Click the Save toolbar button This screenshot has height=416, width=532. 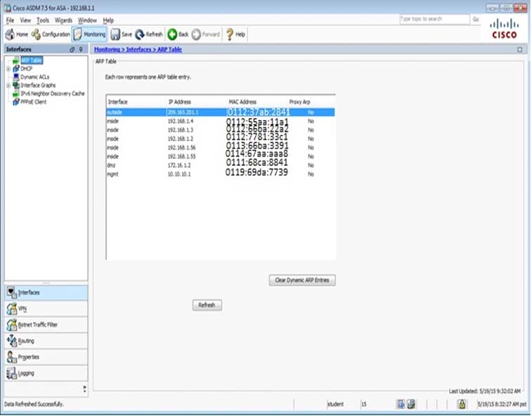122,34
